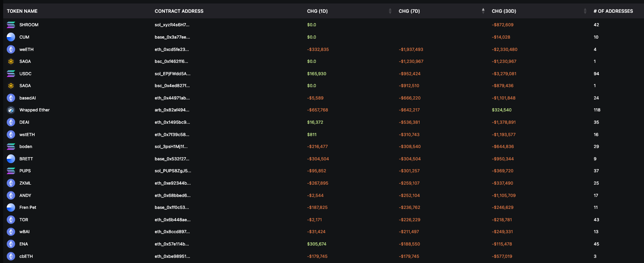Screen dimensions: 644x263
Task: Click the Solana icon beside PUPS
Action: 11,171
